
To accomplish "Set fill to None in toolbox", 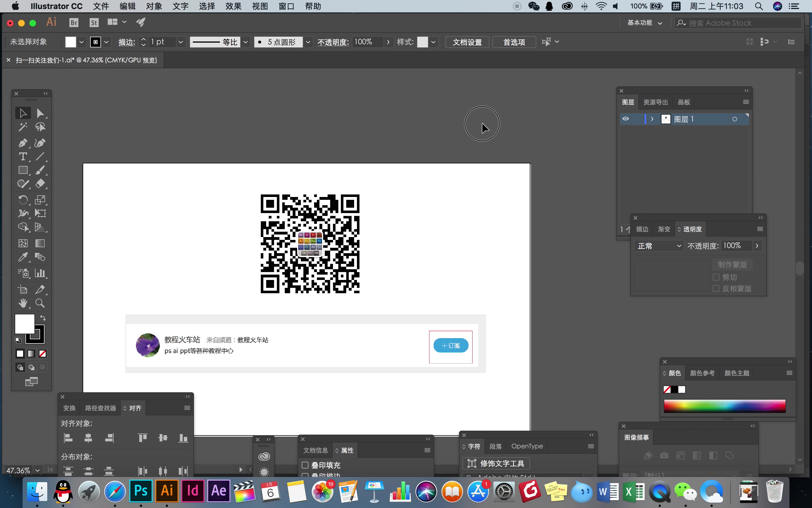I will [x=43, y=354].
